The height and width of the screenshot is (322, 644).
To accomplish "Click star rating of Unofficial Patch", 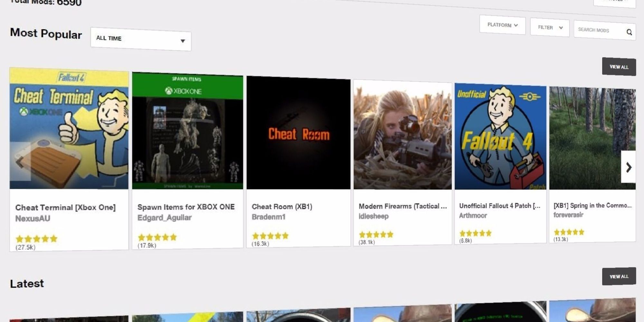I will [476, 233].
